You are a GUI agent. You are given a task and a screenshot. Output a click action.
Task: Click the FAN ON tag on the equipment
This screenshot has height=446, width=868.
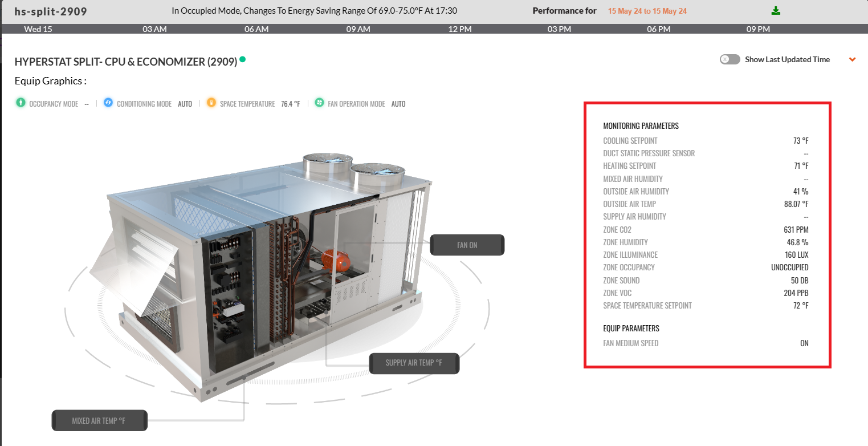[467, 245]
